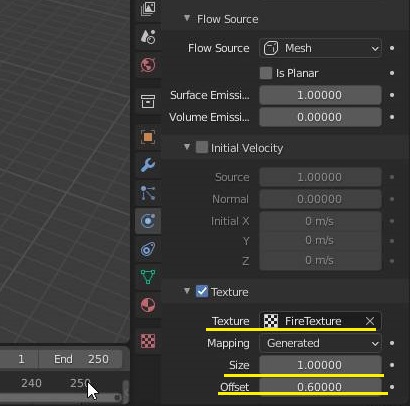Animate Offset property dot
Viewport: 410px width, 406px height.
(x=392, y=387)
